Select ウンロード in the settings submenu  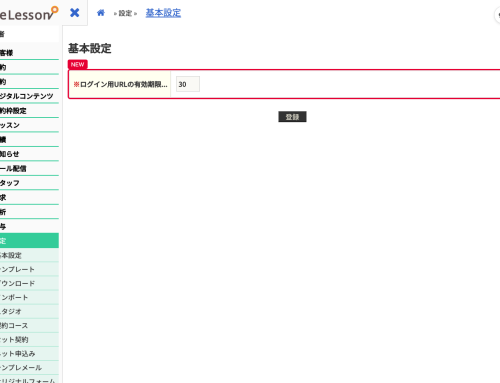[29, 283]
